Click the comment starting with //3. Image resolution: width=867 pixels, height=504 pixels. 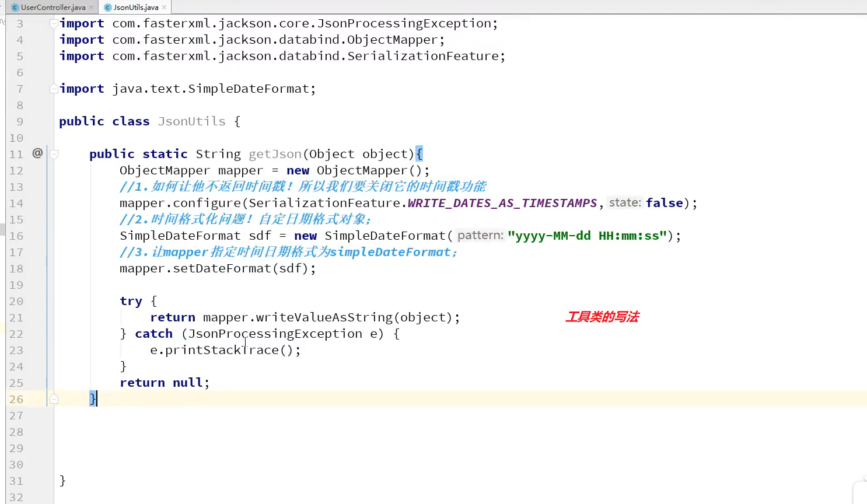[288, 252]
